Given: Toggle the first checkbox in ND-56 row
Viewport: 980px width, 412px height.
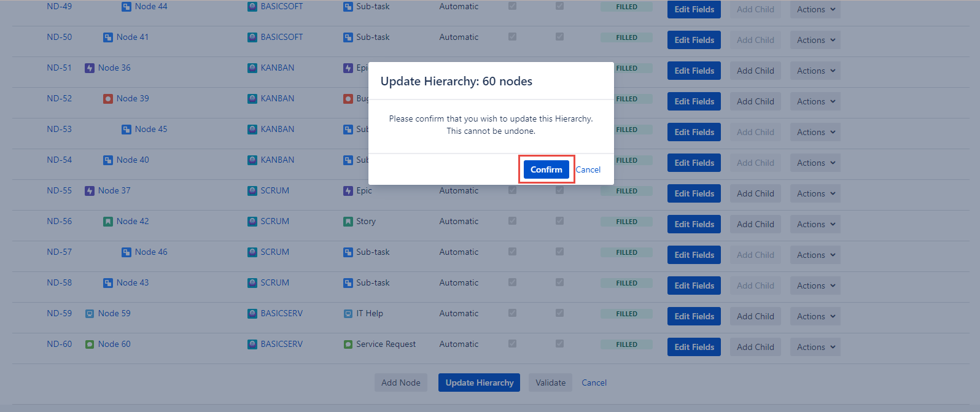Looking at the screenshot, I should coord(512,221).
